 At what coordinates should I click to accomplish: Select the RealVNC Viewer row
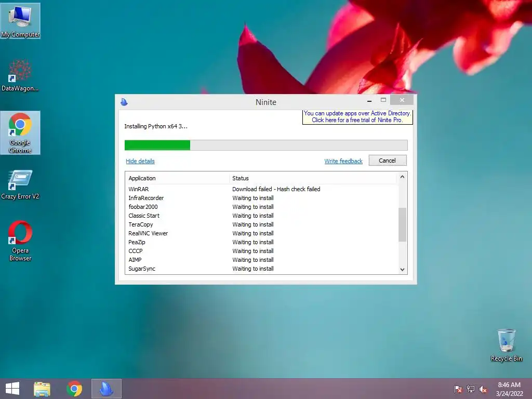(262, 233)
